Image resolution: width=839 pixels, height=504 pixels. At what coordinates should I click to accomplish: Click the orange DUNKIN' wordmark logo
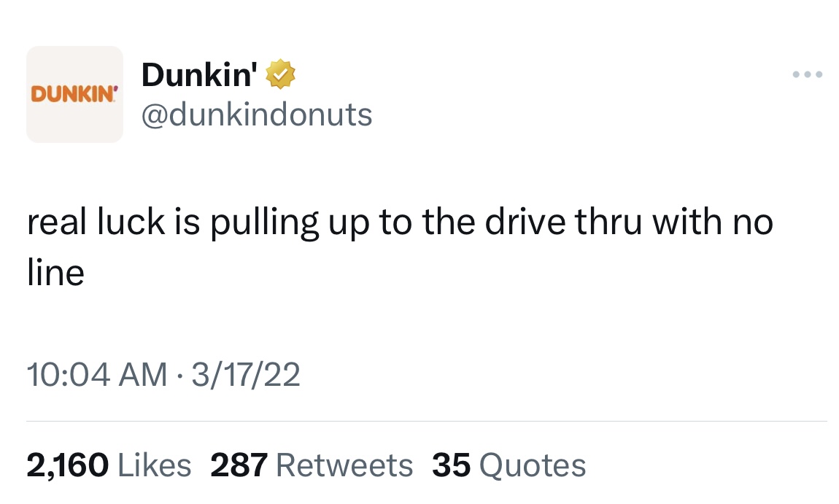pyautogui.click(x=74, y=94)
